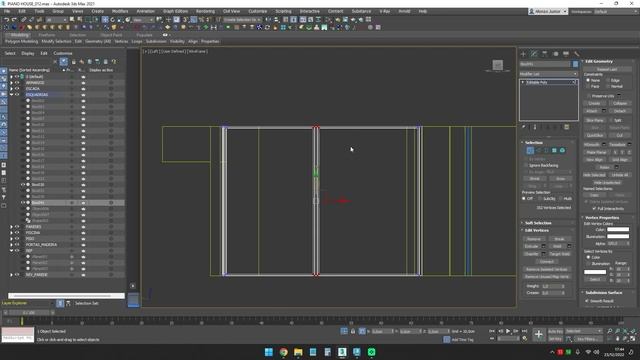Viewport: 640px width, 360px height.
Task: Click the Hide Selected button
Action: coord(595,175)
